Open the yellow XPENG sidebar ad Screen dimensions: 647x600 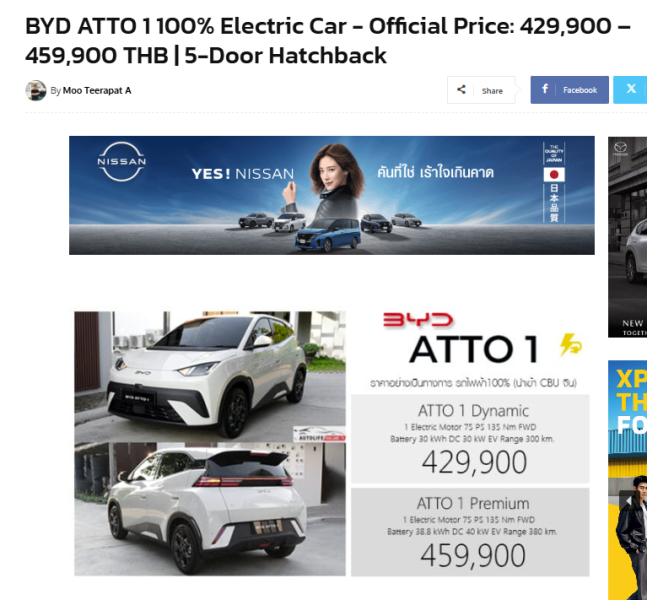click(x=628, y=480)
